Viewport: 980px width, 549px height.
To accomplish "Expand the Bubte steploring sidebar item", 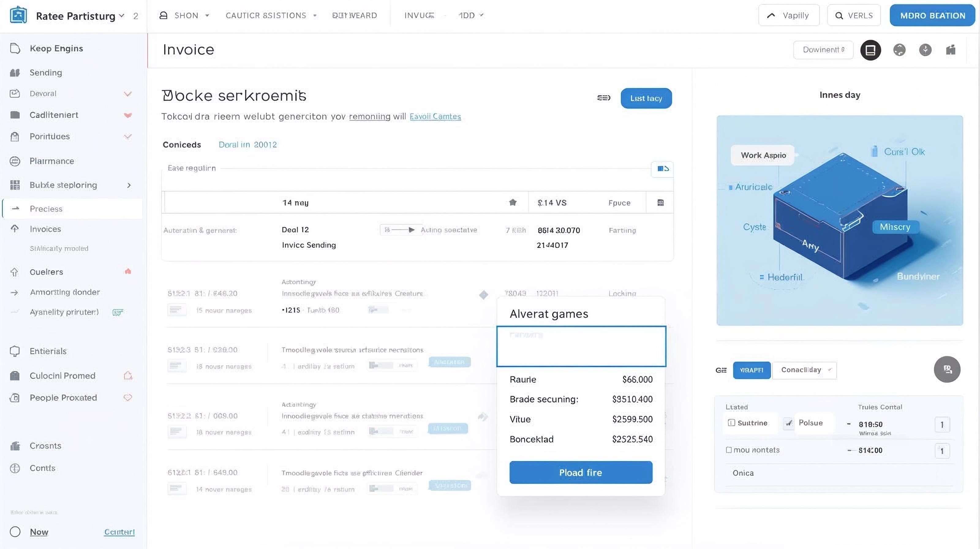I will pos(129,185).
